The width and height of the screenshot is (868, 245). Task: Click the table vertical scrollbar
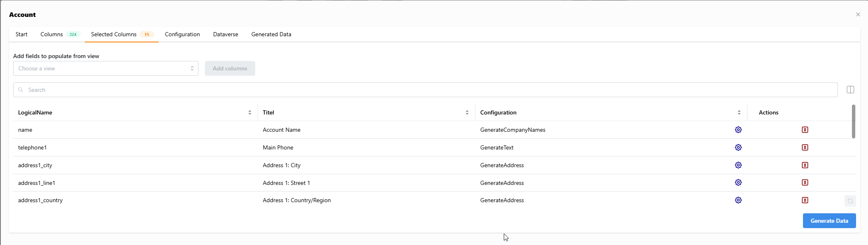click(x=853, y=121)
